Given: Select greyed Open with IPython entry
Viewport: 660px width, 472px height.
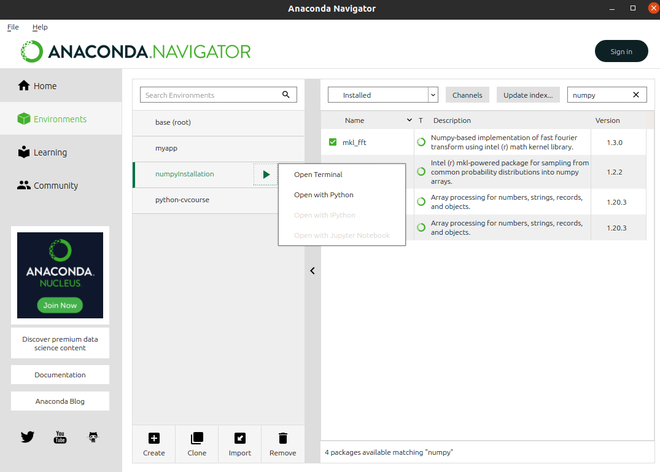Looking at the screenshot, I should click(x=325, y=215).
